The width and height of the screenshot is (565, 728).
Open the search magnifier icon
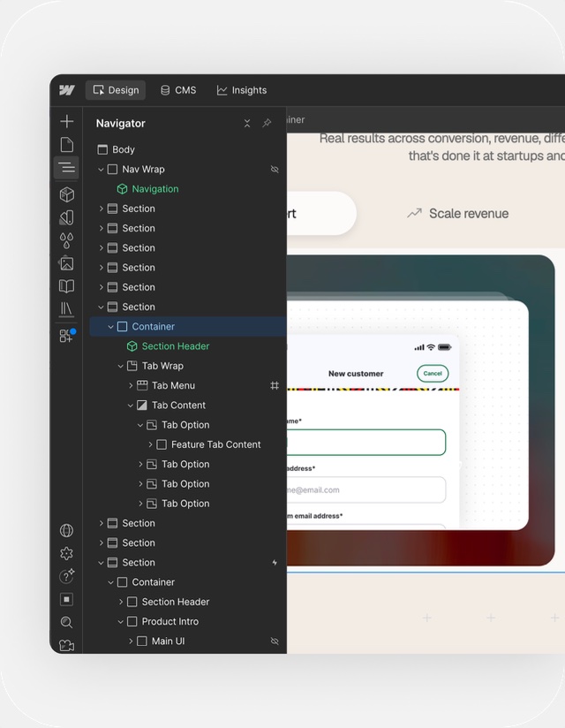(x=67, y=622)
